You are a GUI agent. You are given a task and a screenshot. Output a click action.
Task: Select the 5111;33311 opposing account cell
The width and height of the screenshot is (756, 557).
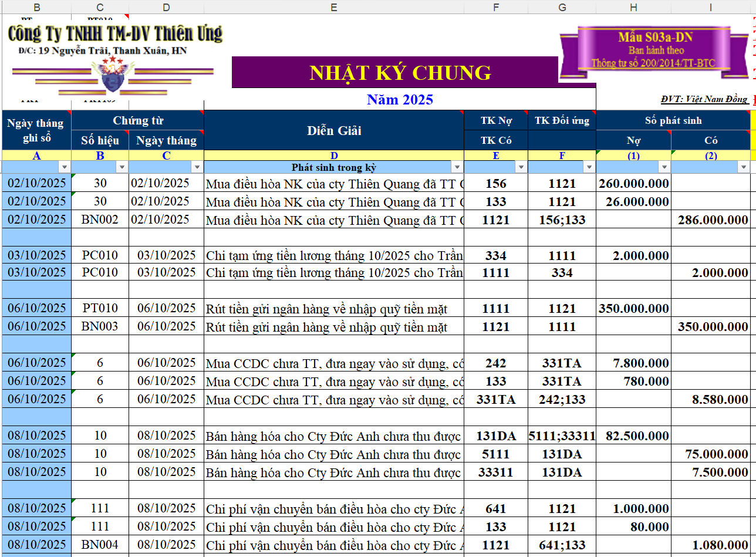tap(562, 435)
